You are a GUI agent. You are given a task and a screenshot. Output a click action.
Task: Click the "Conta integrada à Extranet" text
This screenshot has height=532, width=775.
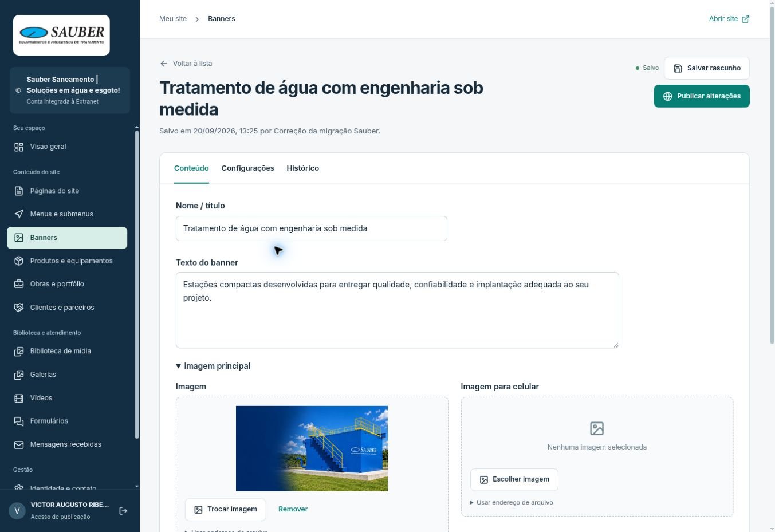[62, 102]
